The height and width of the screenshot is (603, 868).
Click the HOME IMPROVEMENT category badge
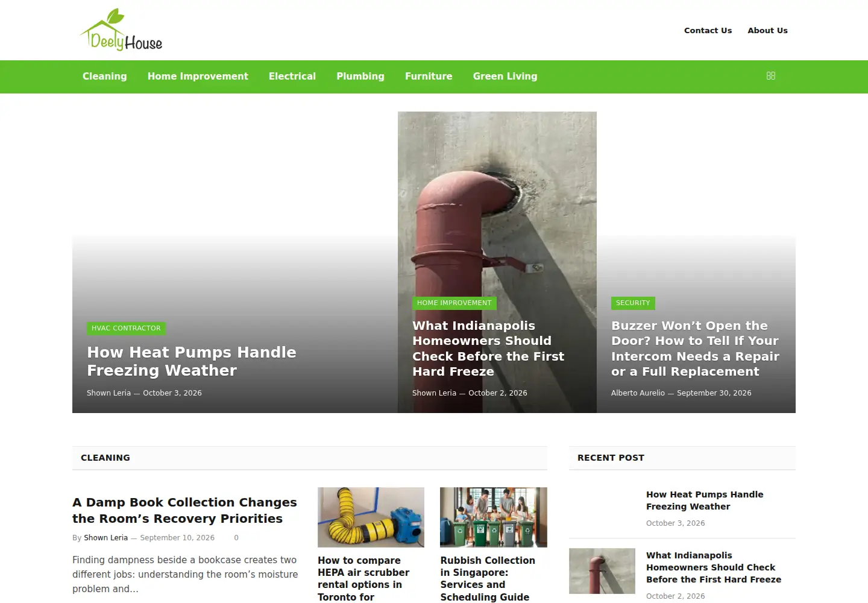(x=454, y=303)
